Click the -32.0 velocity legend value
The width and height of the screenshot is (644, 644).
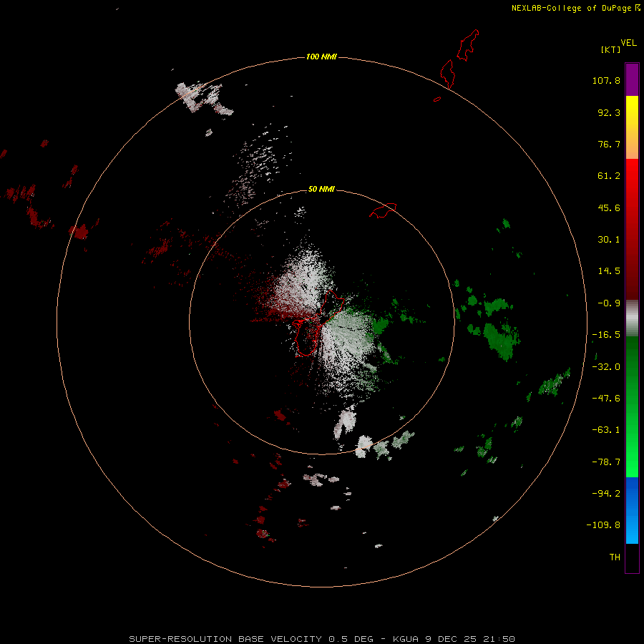click(606, 367)
